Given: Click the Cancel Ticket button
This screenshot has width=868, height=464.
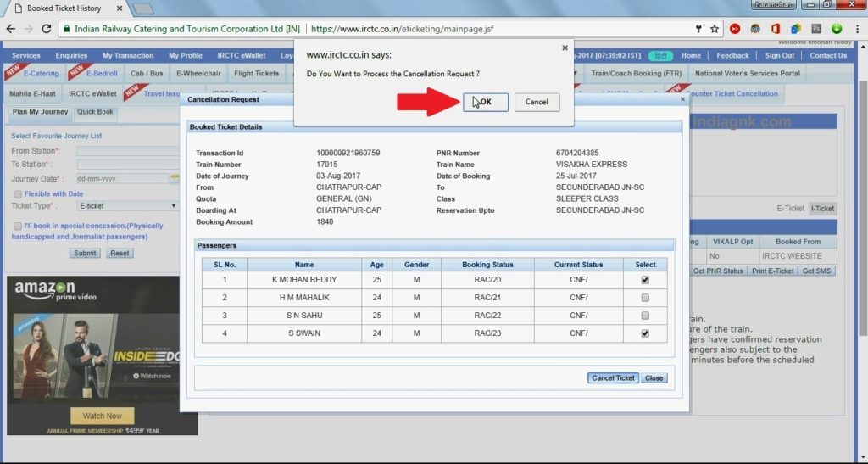Looking at the screenshot, I should click(613, 378).
